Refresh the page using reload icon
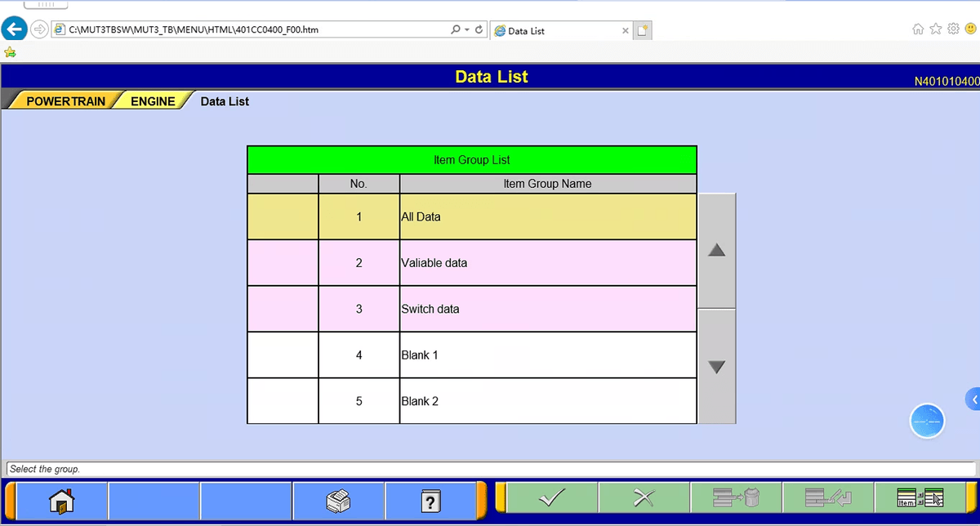The height and width of the screenshot is (526, 980). click(x=479, y=30)
